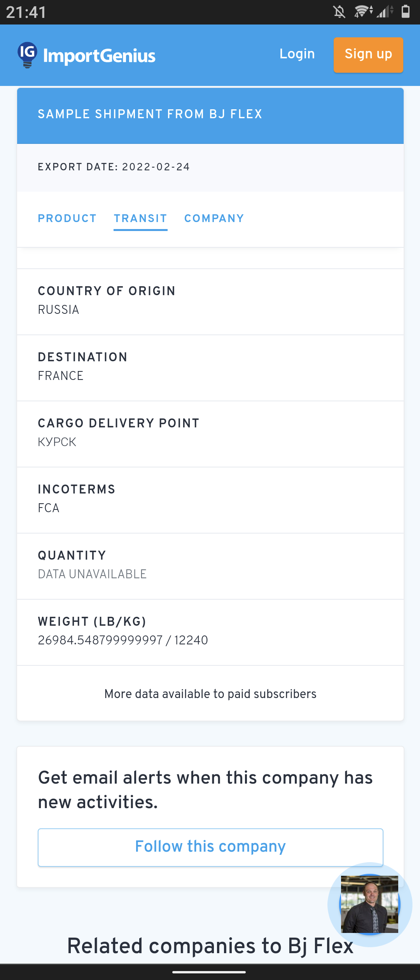Select the Transit tab

tap(140, 219)
